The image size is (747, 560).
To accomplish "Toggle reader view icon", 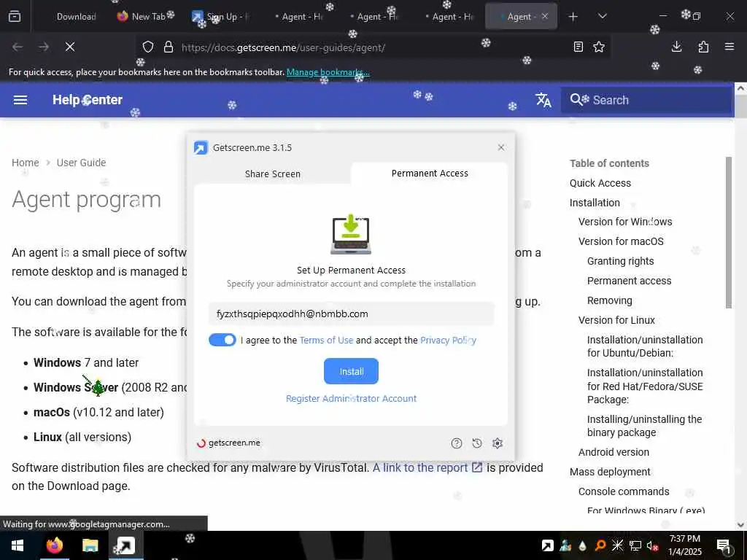I will (x=578, y=47).
